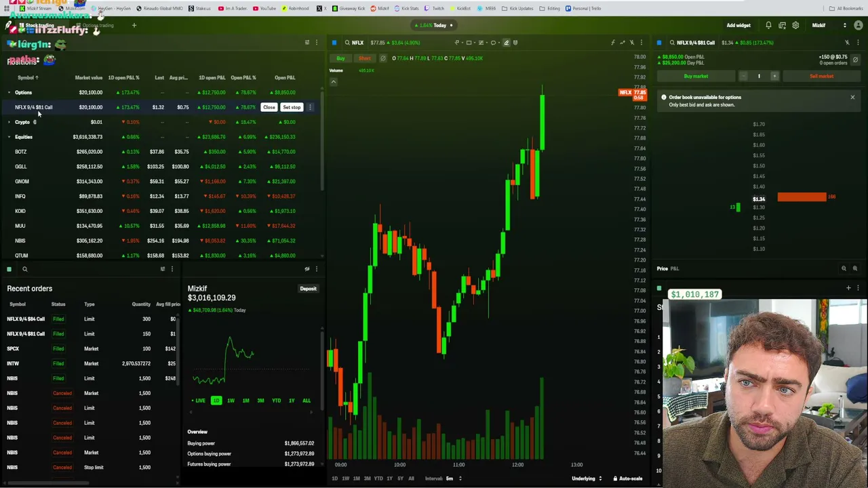Image resolution: width=868 pixels, height=488 pixels.
Task: Open Positions widget more options menu
Action: tap(316, 43)
